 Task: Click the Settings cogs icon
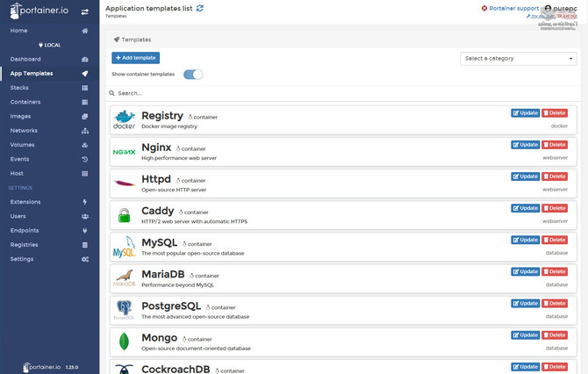[x=85, y=259]
